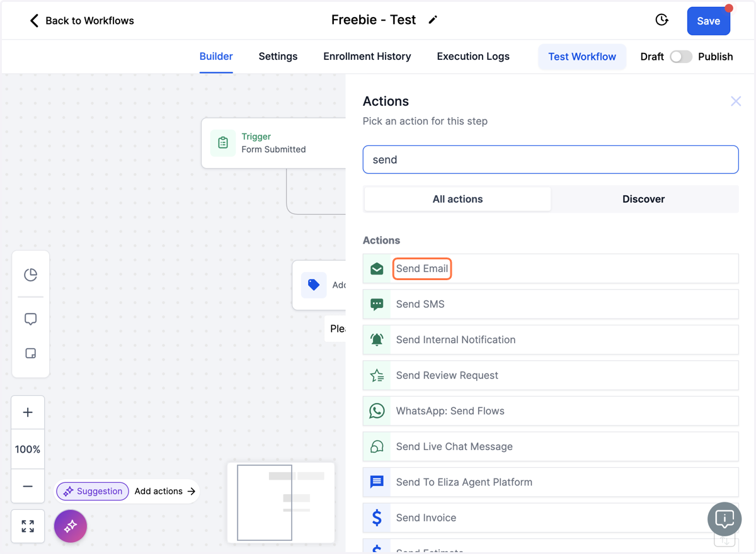The width and height of the screenshot is (756, 554).
Task: Choose the Send SMS action
Action: tap(551, 304)
